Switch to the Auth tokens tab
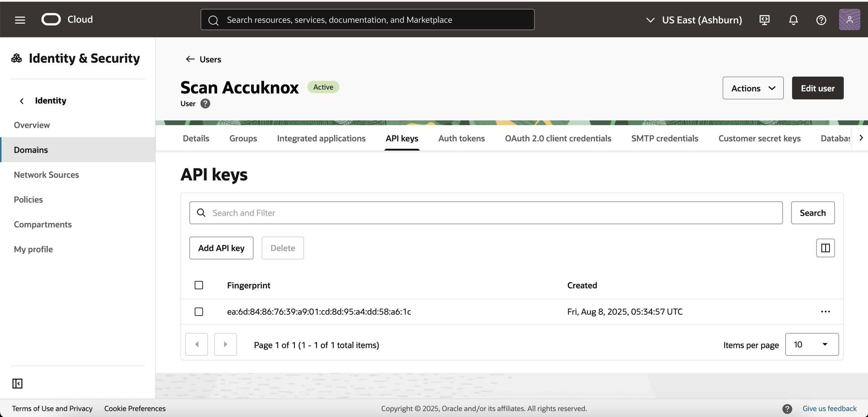868x417 pixels. [x=461, y=138]
